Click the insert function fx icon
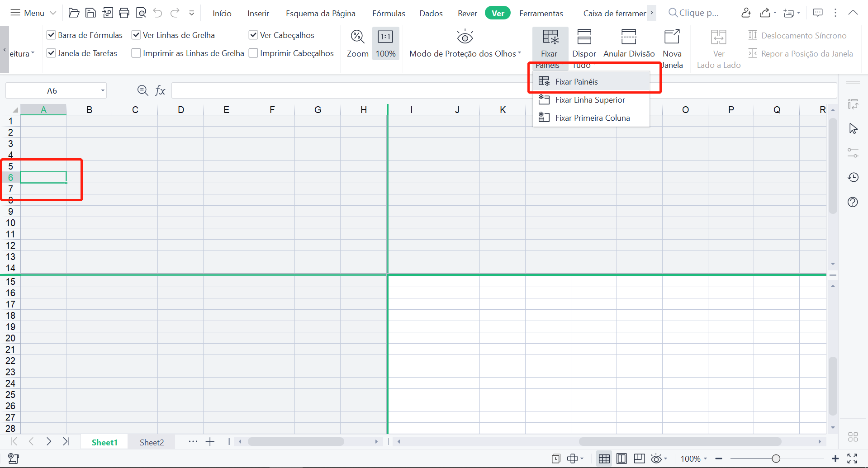 [x=160, y=91]
